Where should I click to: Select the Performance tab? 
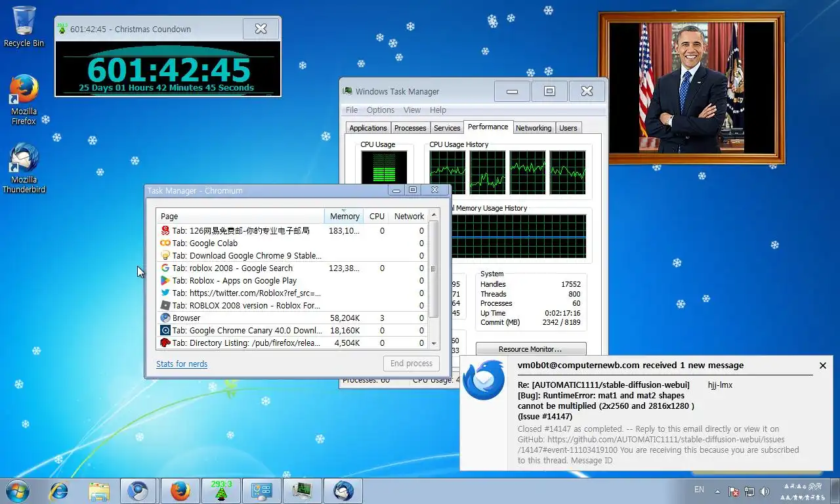pos(488,127)
